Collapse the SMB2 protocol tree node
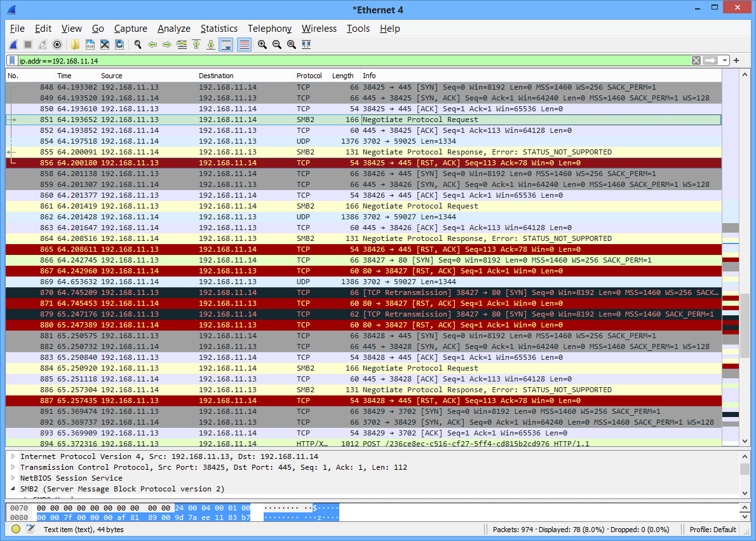Viewport: 756px width, 541px height. coord(13,489)
